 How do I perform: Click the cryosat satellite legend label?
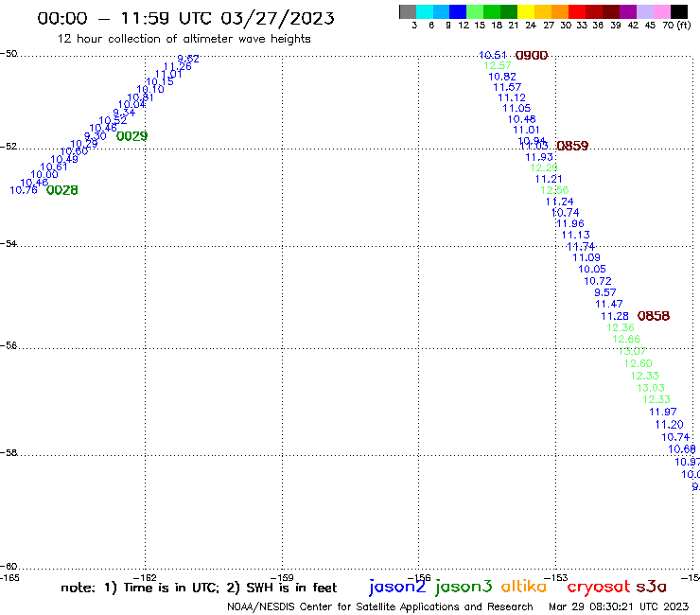[x=598, y=587]
